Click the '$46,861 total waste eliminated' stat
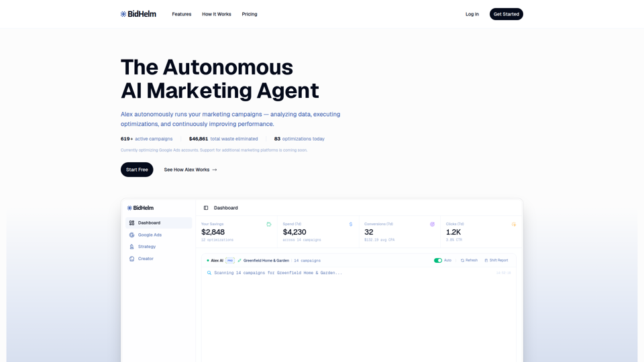644x362 pixels. (223, 139)
